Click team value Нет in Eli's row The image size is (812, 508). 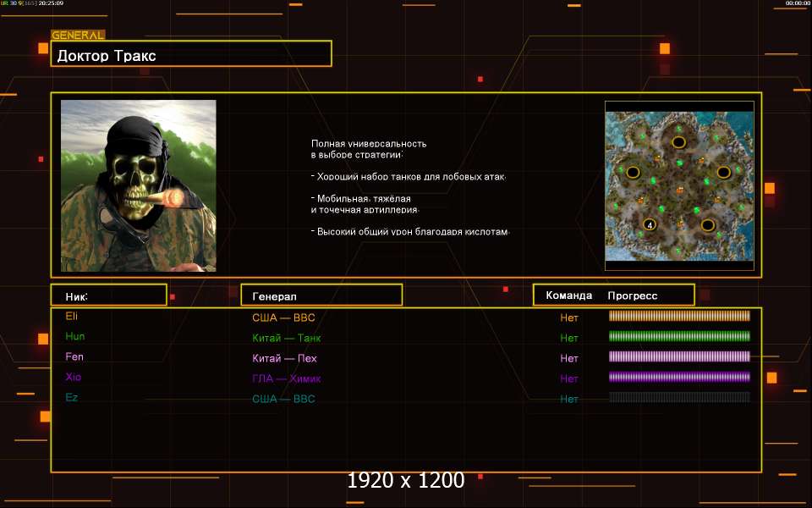tap(569, 317)
